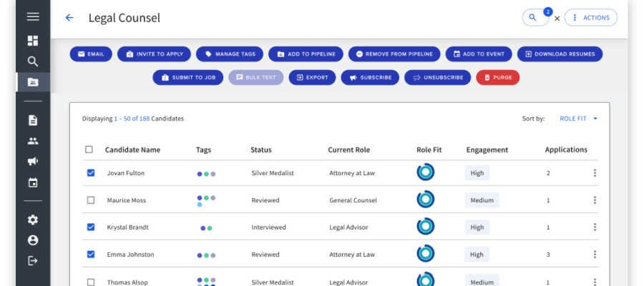Viewport: 644px width, 286px height.
Task: Clear filters with the X icon
Action: point(557,19)
